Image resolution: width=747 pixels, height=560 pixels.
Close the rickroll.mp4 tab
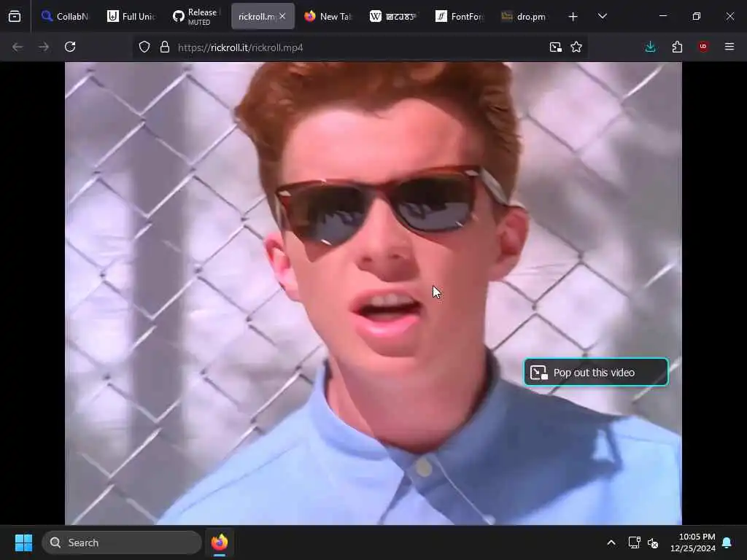coord(282,16)
